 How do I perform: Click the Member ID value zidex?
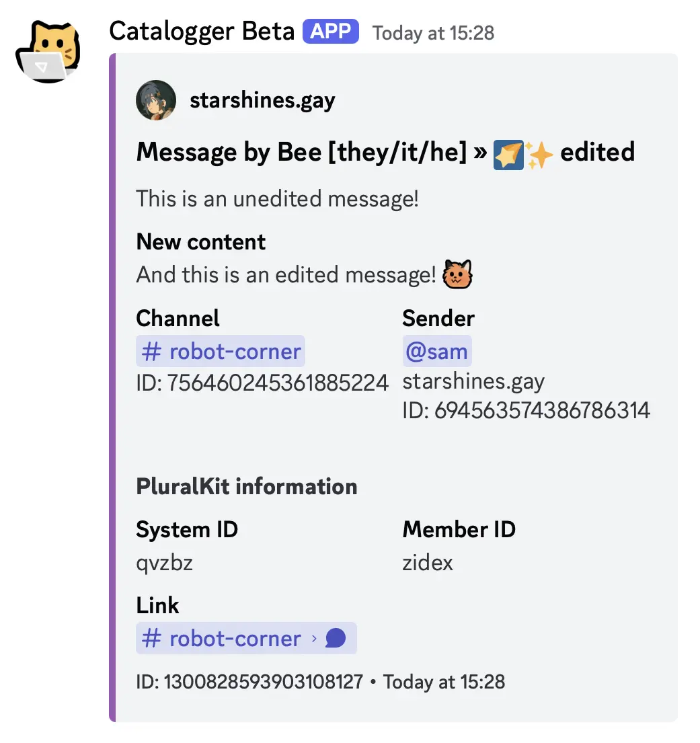pos(428,562)
